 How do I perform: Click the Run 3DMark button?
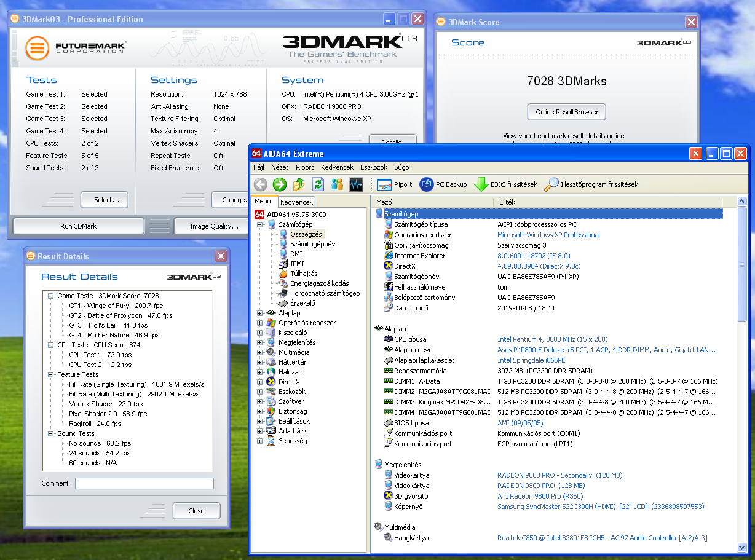[78, 226]
